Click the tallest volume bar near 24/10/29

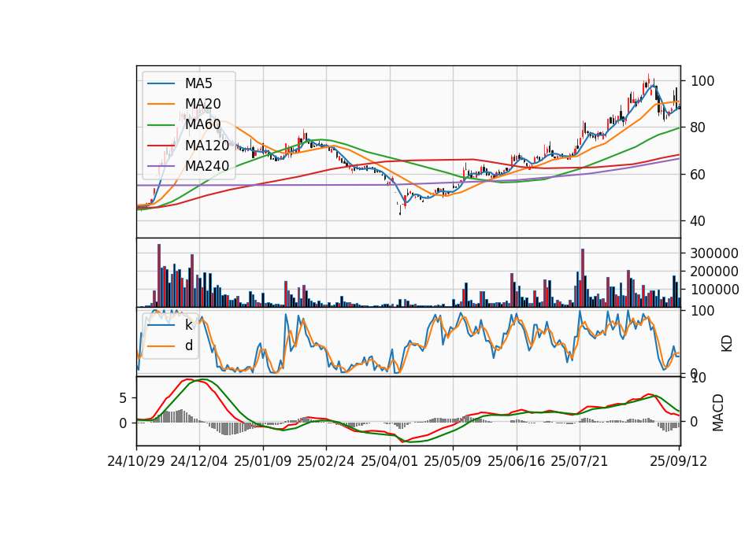tap(159, 275)
